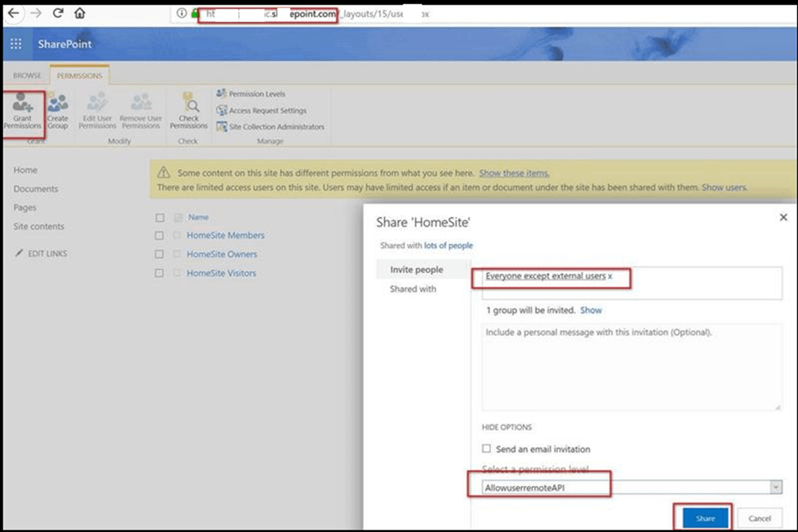Open Access Request Settings
The height and width of the screenshot is (532, 798).
tap(262, 110)
